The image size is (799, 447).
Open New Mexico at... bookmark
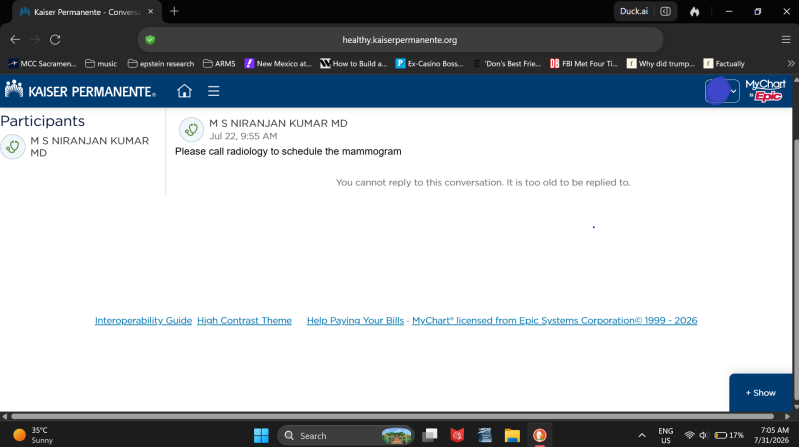[278, 64]
